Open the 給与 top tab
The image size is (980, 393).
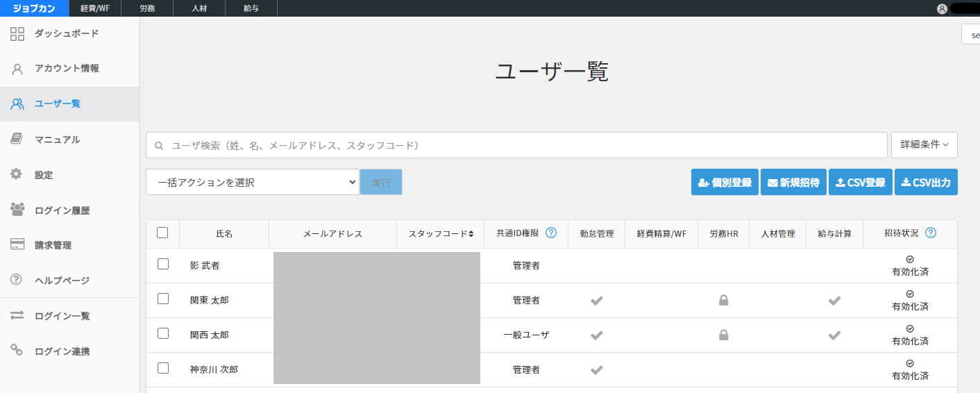251,8
